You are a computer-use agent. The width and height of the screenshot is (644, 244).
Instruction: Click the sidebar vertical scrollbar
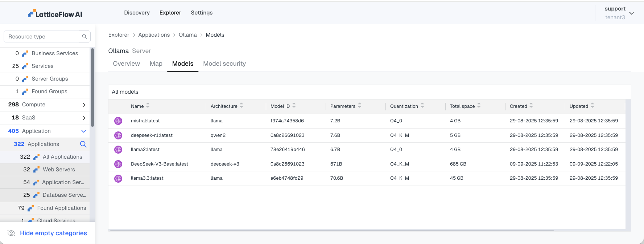coord(92,87)
